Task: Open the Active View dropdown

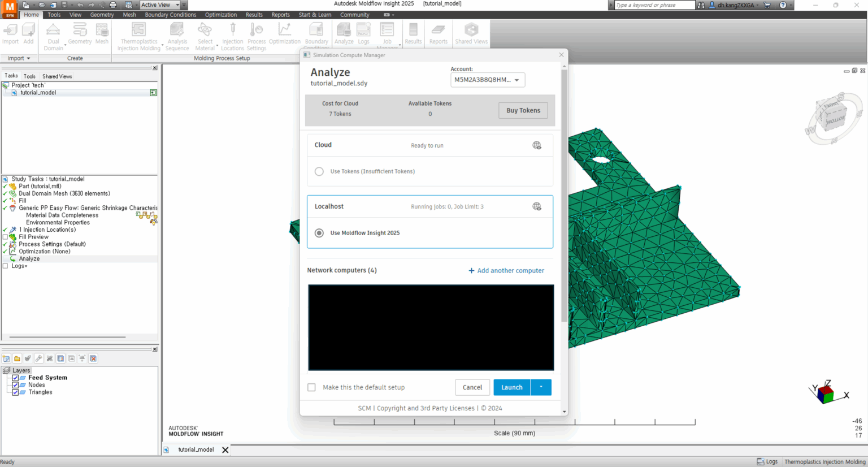Action: [x=160, y=5]
